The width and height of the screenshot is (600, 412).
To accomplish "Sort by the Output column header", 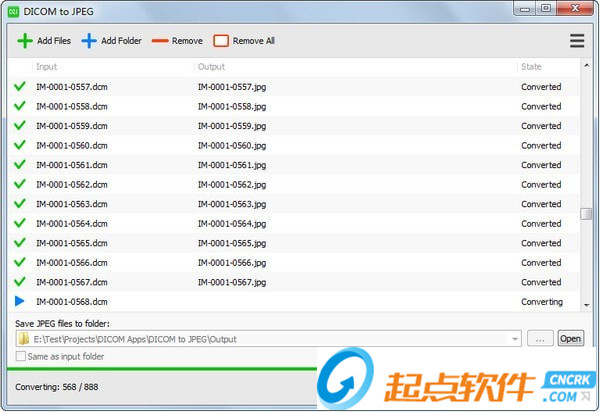I will (211, 67).
